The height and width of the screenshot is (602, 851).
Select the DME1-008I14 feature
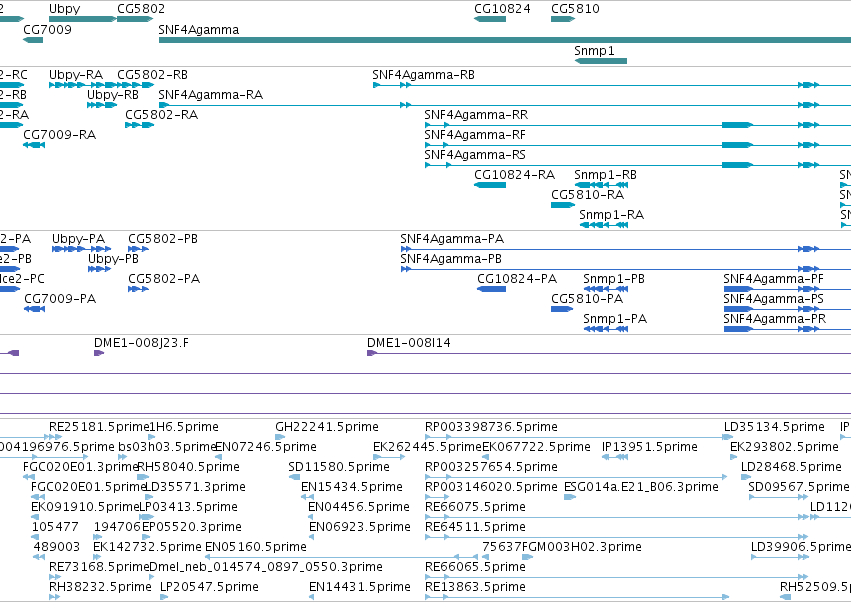[609, 353]
